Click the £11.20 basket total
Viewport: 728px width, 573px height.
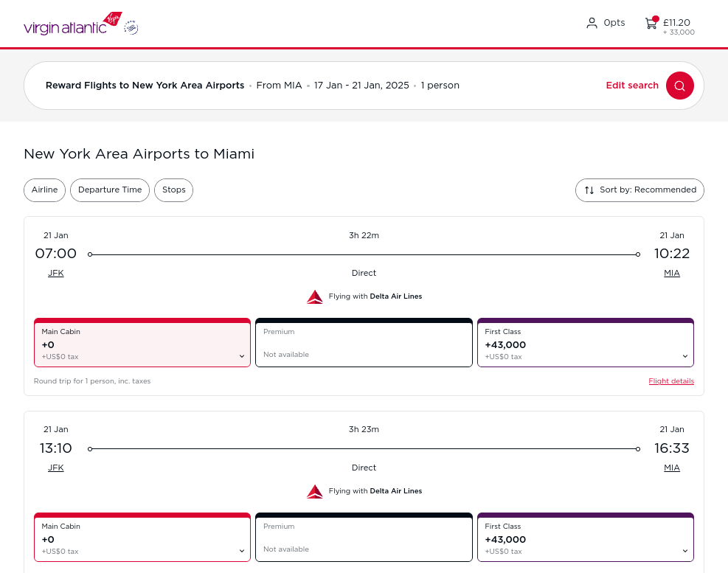coord(676,22)
